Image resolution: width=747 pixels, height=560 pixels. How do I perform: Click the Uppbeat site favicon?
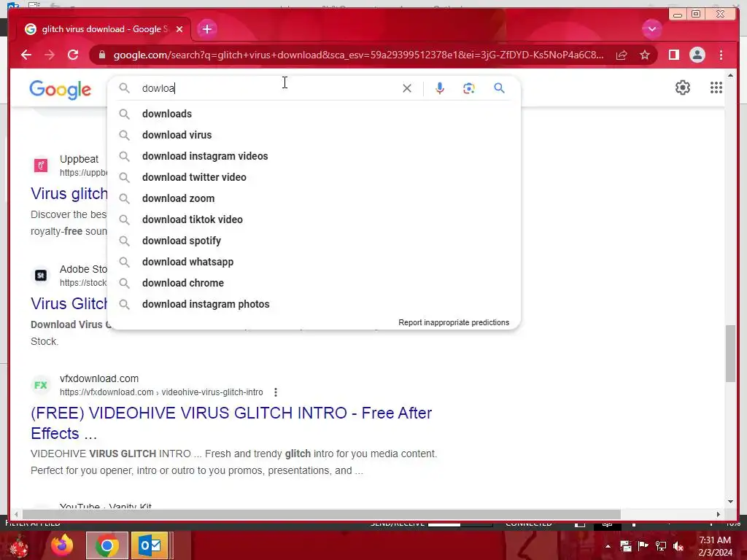pos(41,166)
